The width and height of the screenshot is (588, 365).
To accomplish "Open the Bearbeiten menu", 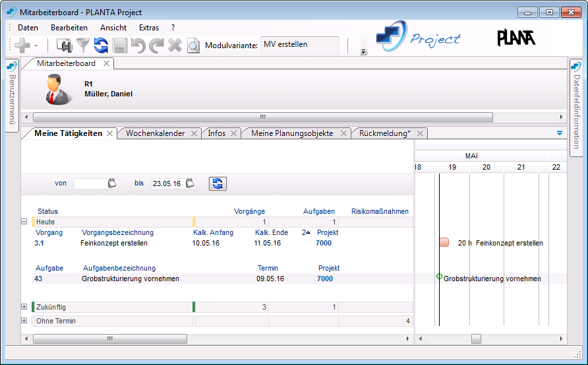I will tap(69, 28).
